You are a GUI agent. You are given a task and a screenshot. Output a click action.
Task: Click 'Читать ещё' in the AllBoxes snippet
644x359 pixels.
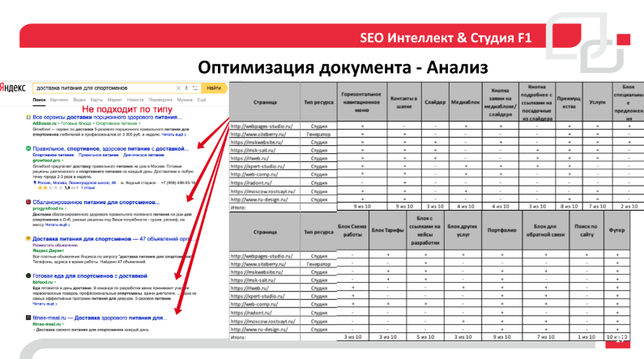pos(173,135)
